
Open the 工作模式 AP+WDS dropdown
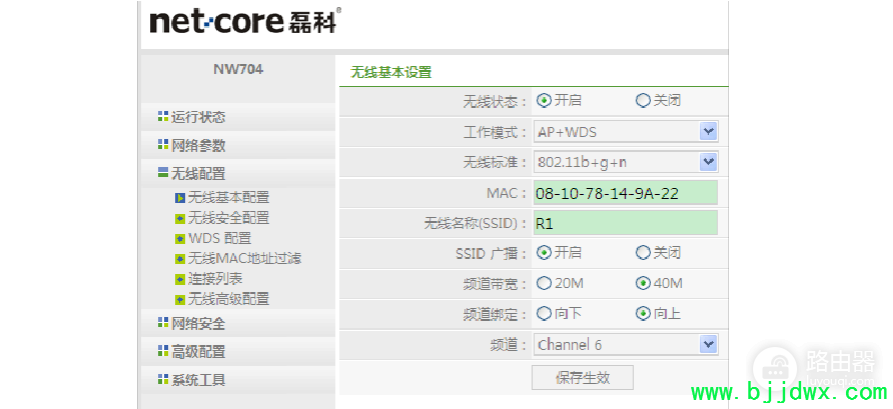(x=708, y=131)
